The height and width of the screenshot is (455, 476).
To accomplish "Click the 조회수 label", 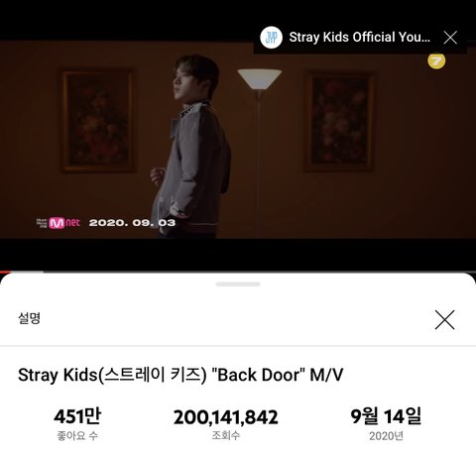I will [x=226, y=435].
